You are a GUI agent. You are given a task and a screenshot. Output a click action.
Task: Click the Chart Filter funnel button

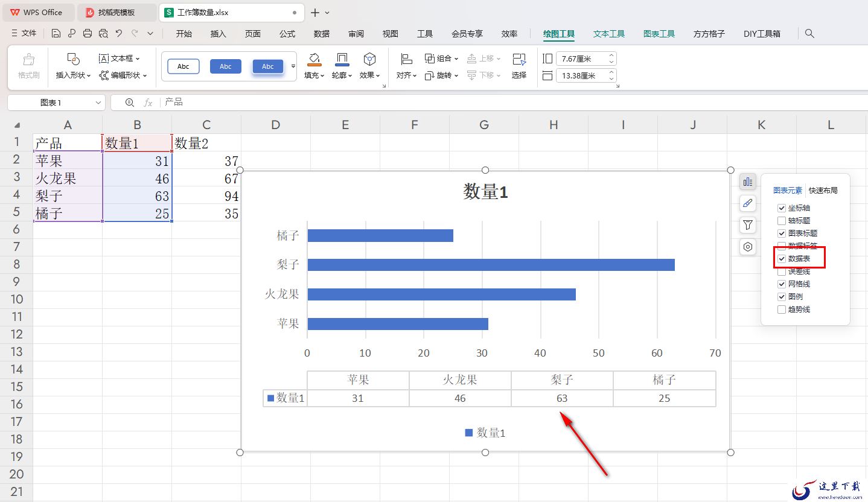tap(748, 225)
